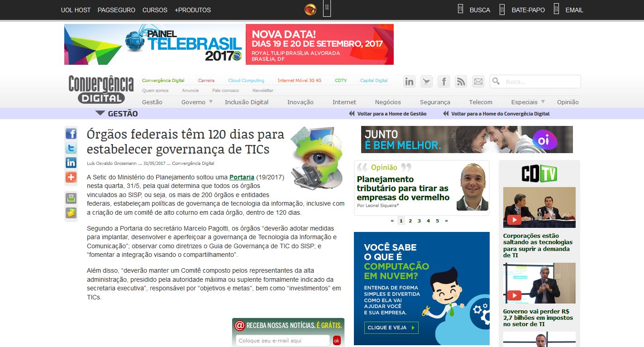Go to previous opinion with « arrow
The width and height of the screenshot is (644, 347).
point(392,221)
